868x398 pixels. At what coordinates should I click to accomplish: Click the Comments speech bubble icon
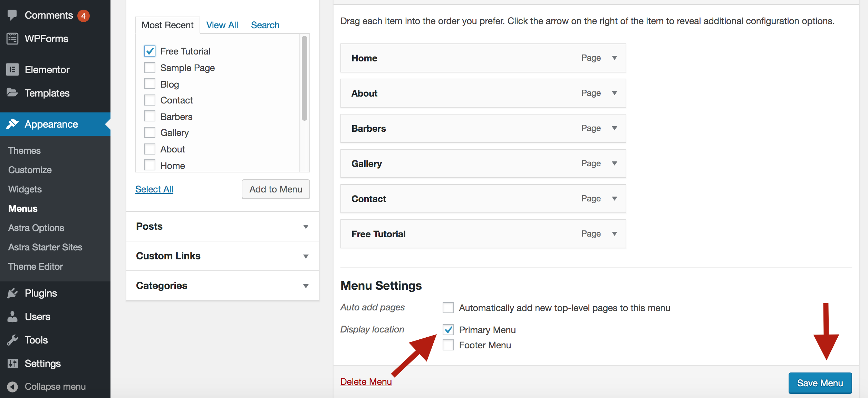coord(12,15)
